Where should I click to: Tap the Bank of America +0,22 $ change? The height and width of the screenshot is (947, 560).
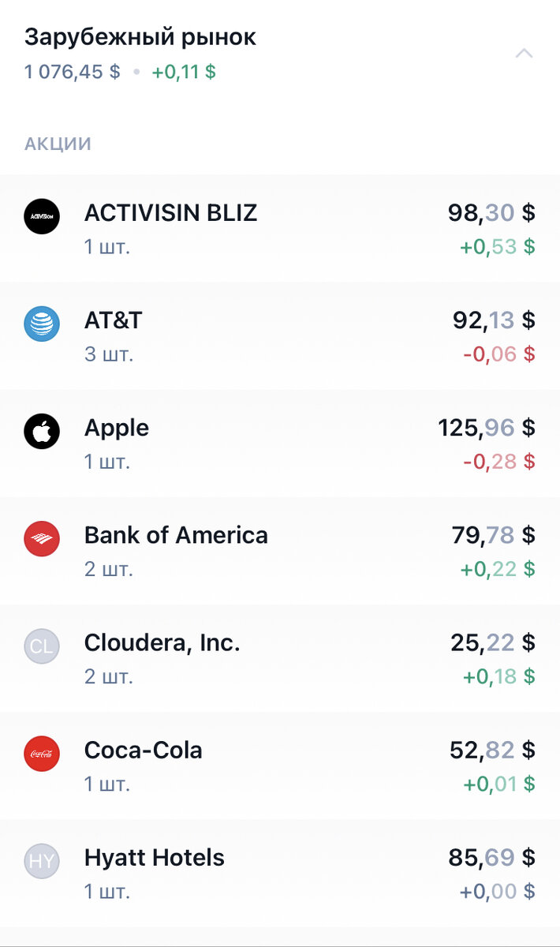click(x=498, y=568)
